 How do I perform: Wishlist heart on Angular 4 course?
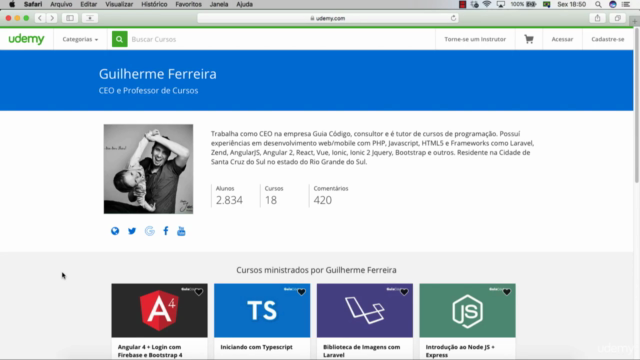199,292
